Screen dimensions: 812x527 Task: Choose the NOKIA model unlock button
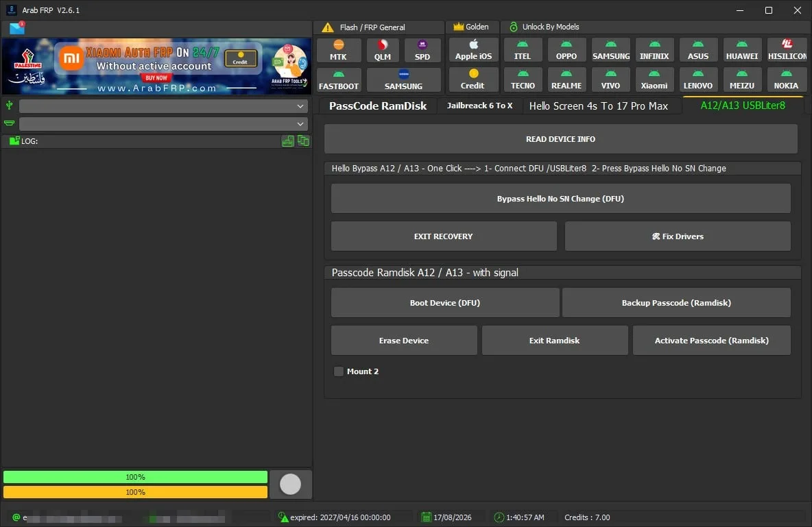(x=787, y=79)
